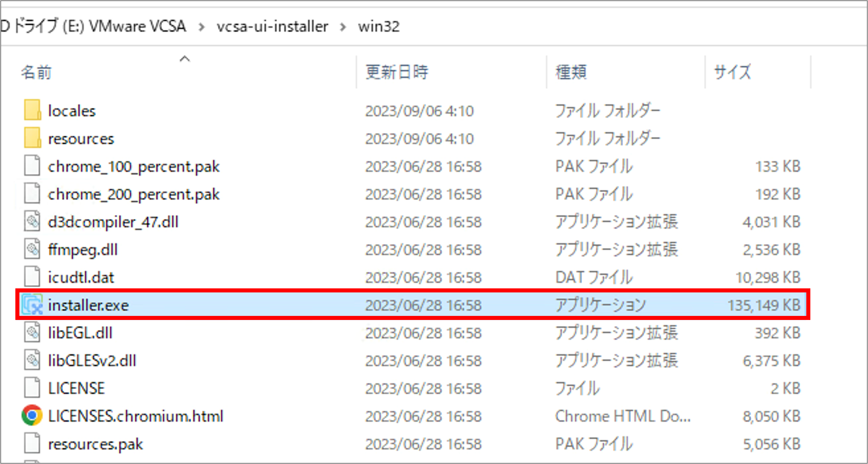Click the 10,298 KB size value
The height and width of the screenshot is (464, 868).
pos(768,278)
